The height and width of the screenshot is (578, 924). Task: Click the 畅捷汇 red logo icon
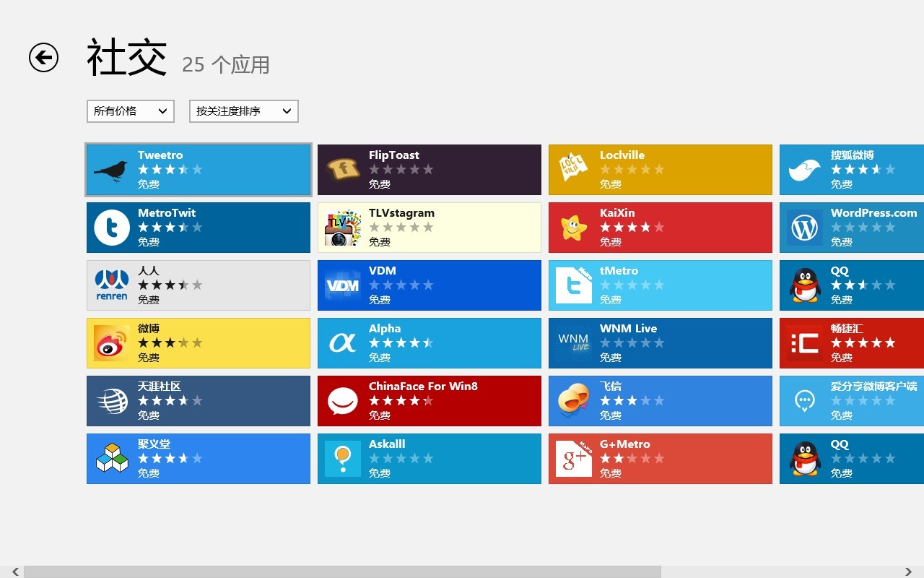(x=805, y=343)
